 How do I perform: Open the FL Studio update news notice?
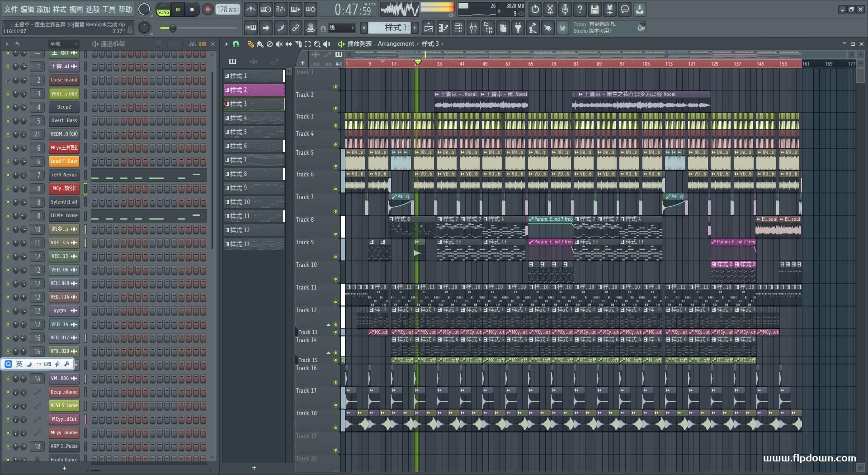[x=609, y=28]
